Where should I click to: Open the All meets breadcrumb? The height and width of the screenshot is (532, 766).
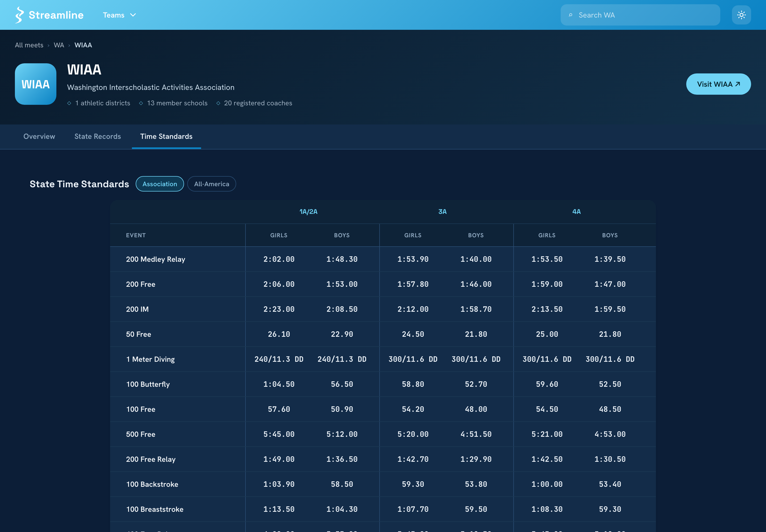[29, 45]
